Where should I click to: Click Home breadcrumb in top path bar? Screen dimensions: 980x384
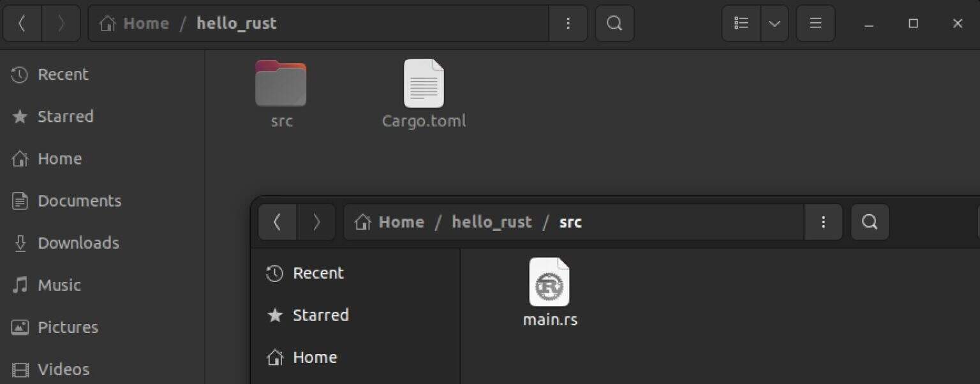point(145,24)
